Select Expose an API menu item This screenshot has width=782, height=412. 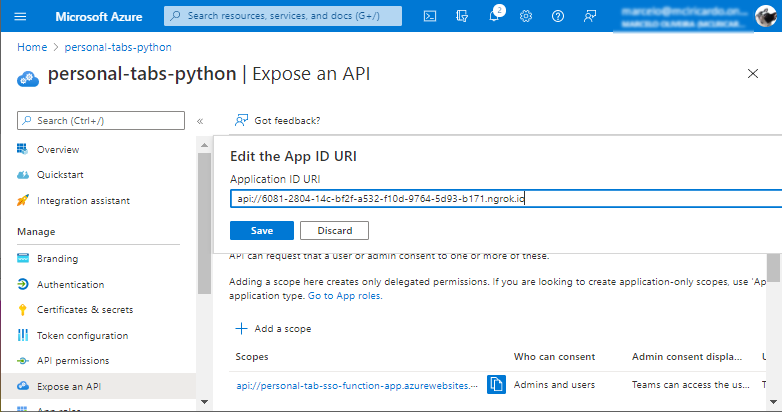[99, 386]
